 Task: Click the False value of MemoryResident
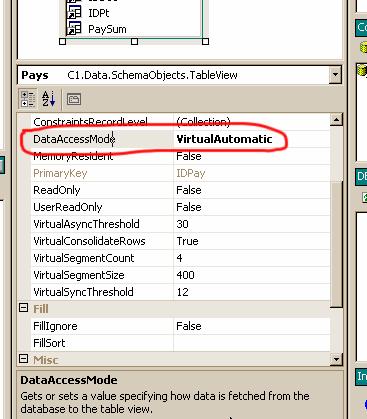[189, 156]
